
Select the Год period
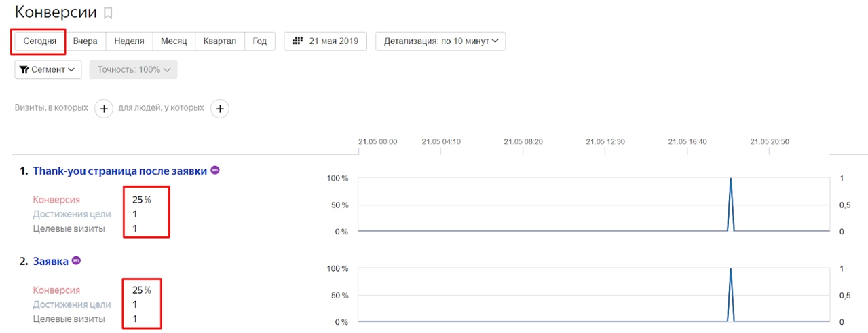[260, 41]
